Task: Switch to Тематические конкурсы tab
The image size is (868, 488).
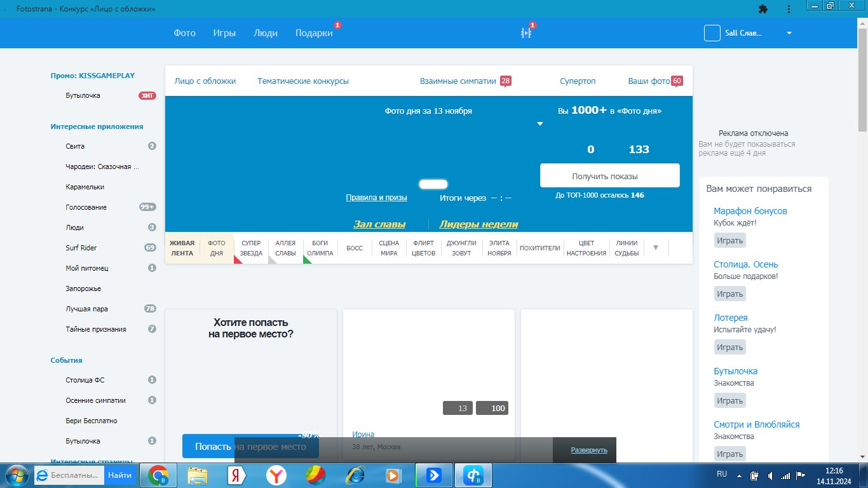Action: click(x=303, y=81)
